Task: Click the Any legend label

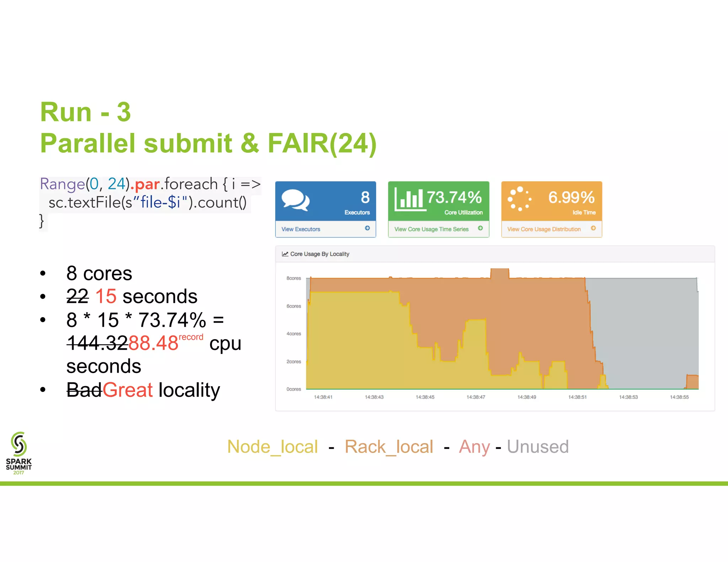Action: click(475, 448)
